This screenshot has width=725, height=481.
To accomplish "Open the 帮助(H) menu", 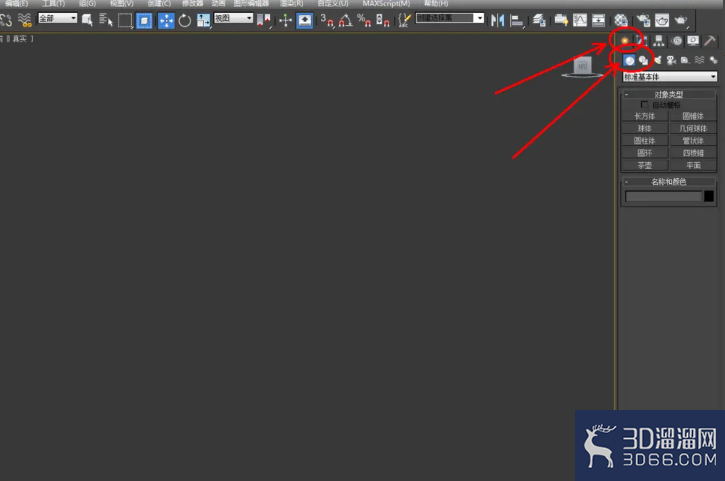I will 436,4.
